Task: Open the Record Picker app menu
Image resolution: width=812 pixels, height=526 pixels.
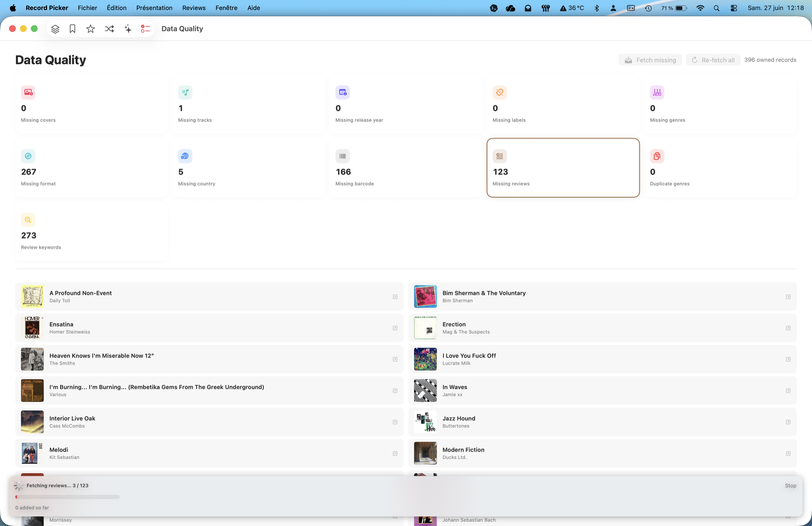Action: click(47, 8)
